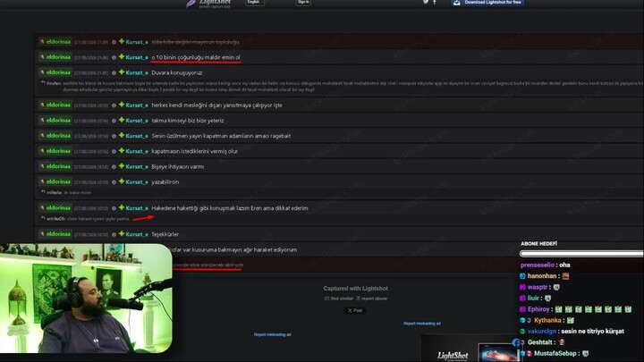The height and width of the screenshot is (362, 644).
Task: Click eldorinaa name on 'Bişeye ihtiyacın varmı' row
Action: pos(58,166)
